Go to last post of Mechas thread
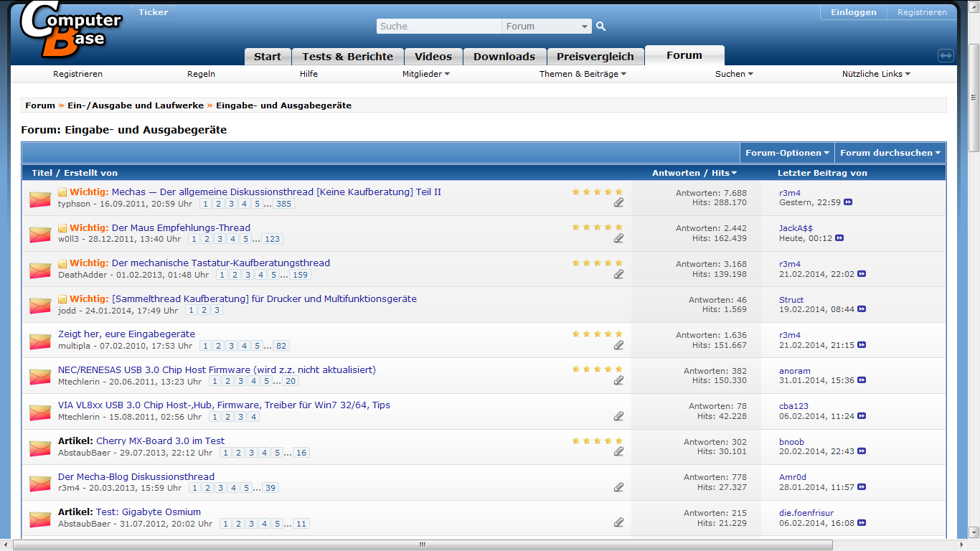 click(848, 203)
